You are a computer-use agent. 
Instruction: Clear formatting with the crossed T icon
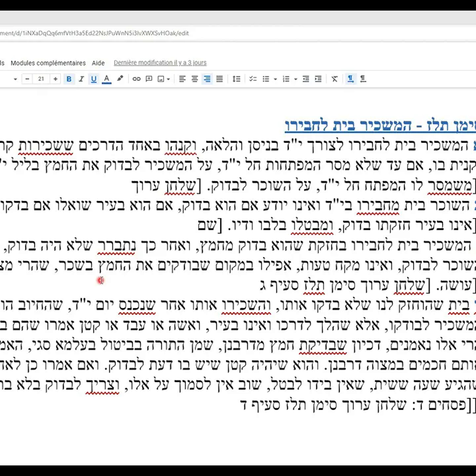pyautogui.click(x=335, y=79)
